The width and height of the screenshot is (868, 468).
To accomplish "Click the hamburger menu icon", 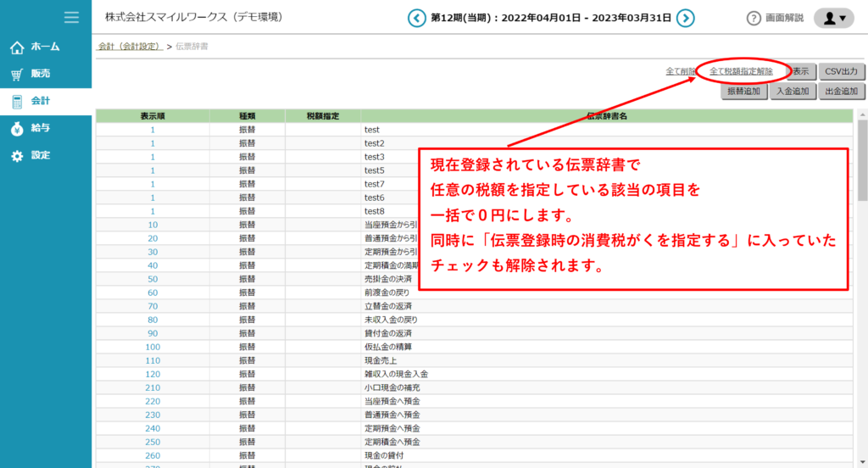I will pyautogui.click(x=71, y=17).
